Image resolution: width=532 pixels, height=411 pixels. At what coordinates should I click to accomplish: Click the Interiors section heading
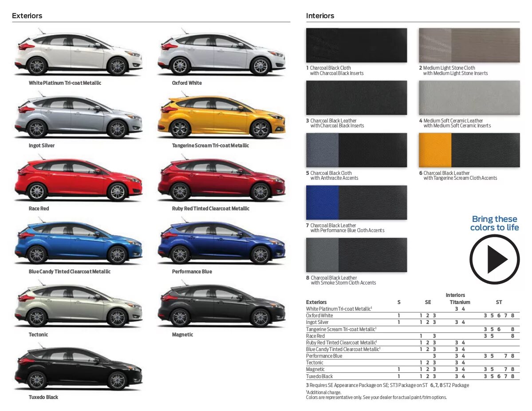320,16
